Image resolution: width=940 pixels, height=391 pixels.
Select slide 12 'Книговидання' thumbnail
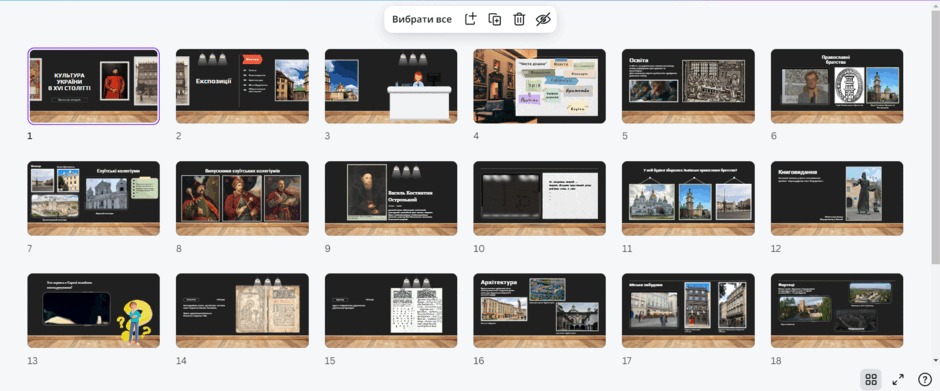click(x=837, y=198)
